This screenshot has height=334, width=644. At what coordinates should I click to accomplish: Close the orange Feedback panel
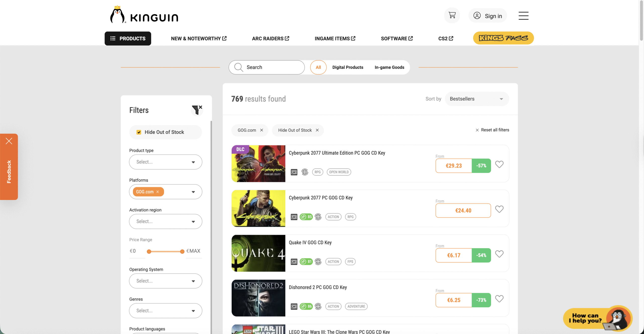coord(9,141)
